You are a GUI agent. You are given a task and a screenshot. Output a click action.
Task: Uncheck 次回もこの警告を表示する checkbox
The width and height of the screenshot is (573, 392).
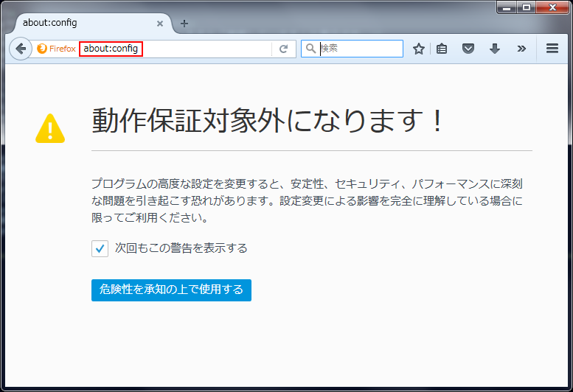100,248
